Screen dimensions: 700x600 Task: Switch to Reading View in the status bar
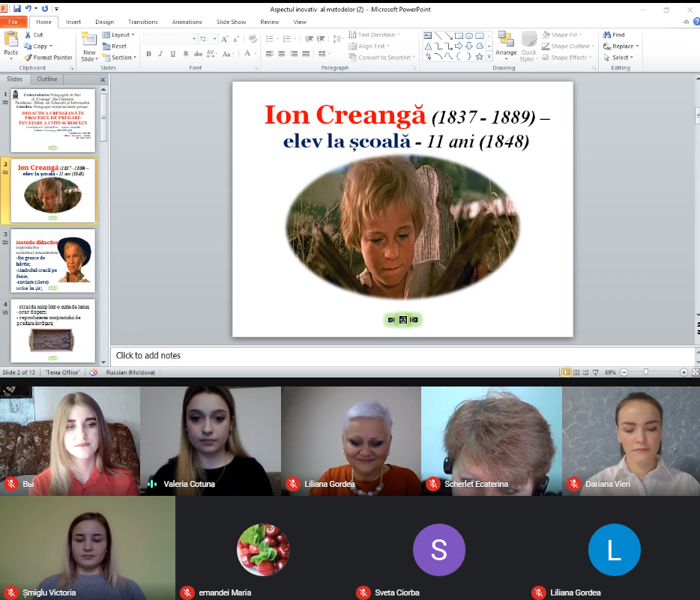click(586, 372)
